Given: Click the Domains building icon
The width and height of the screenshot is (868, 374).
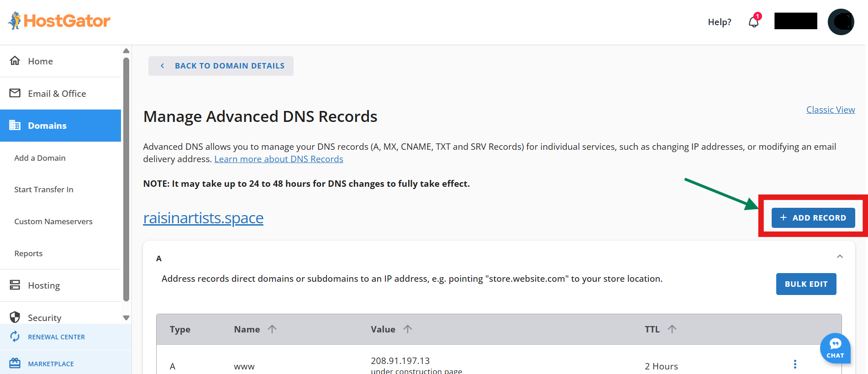Looking at the screenshot, I should [15, 125].
